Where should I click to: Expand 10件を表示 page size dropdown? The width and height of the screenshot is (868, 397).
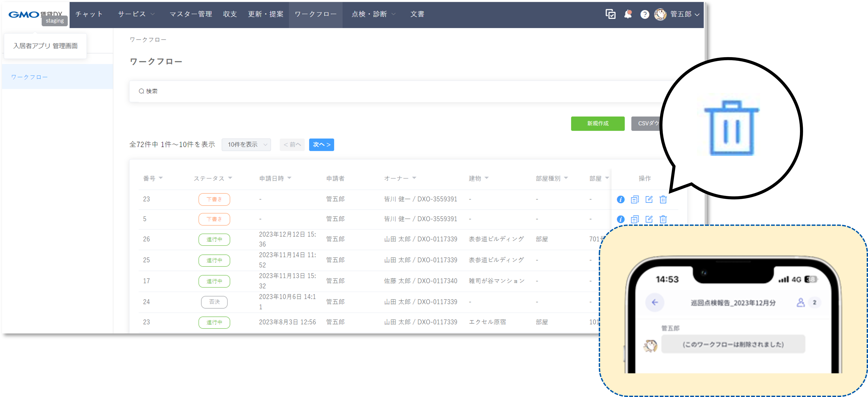click(x=246, y=144)
